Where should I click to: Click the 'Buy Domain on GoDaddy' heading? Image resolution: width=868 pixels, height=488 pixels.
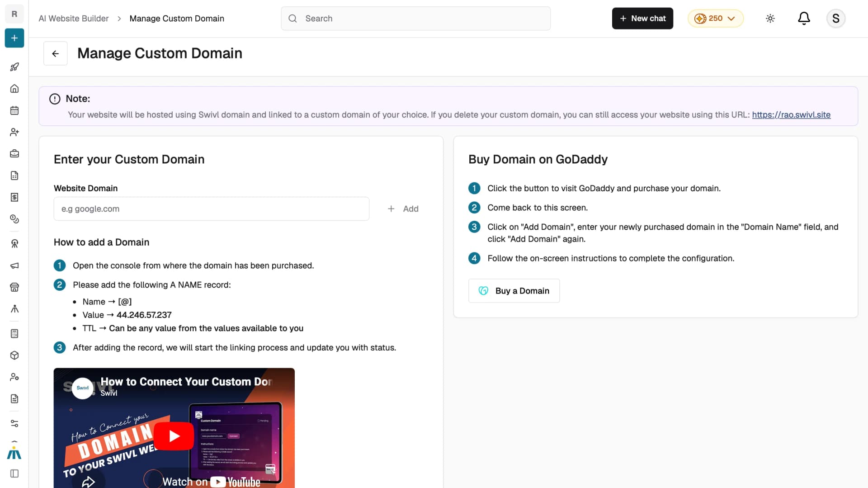538,159
